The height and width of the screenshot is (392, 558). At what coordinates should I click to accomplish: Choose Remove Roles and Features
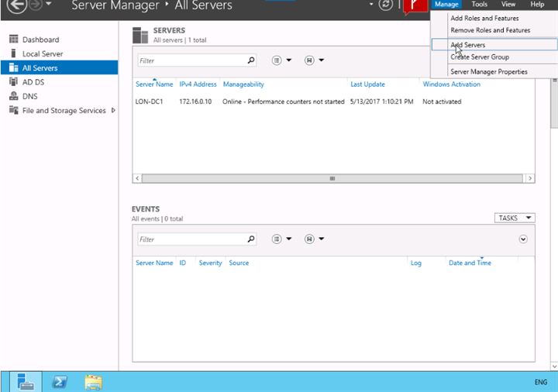490,30
